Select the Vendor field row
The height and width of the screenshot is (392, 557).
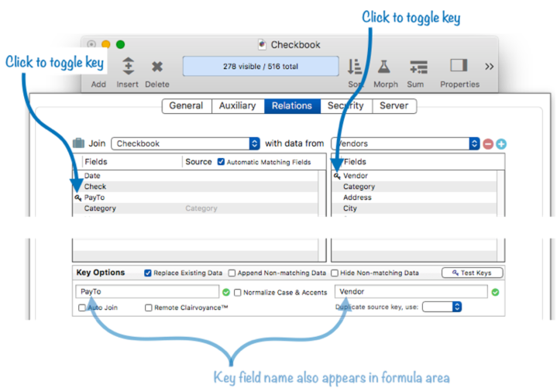pos(414,176)
